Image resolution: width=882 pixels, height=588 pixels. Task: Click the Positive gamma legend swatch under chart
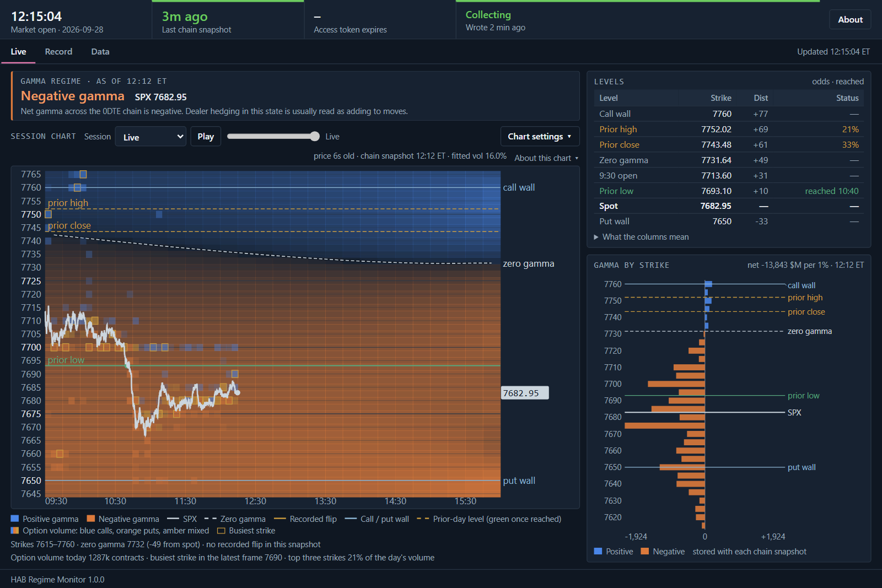coord(15,519)
